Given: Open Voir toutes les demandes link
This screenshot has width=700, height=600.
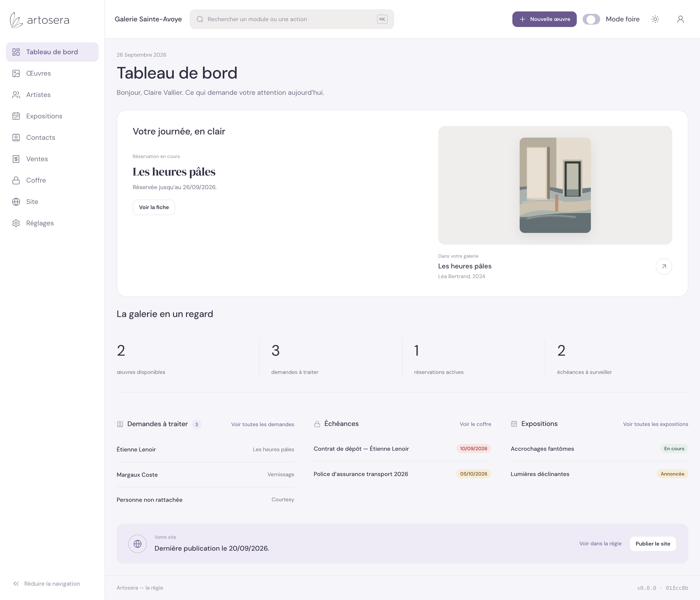Looking at the screenshot, I should [262, 424].
